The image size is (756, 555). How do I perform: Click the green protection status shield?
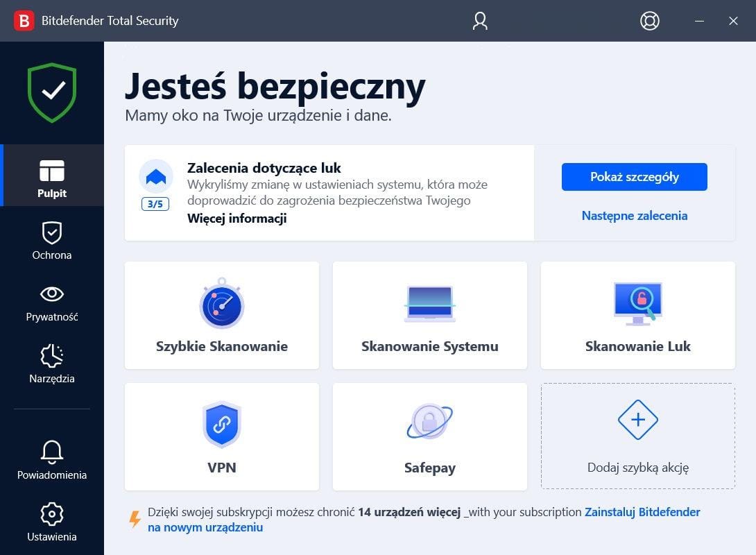coord(51,92)
